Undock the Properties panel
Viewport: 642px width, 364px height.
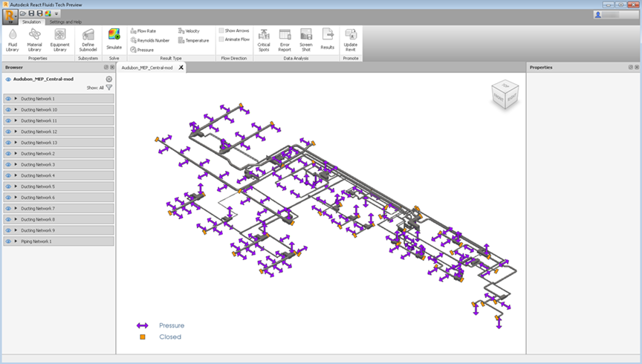pyautogui.click(x=631, y=67)
